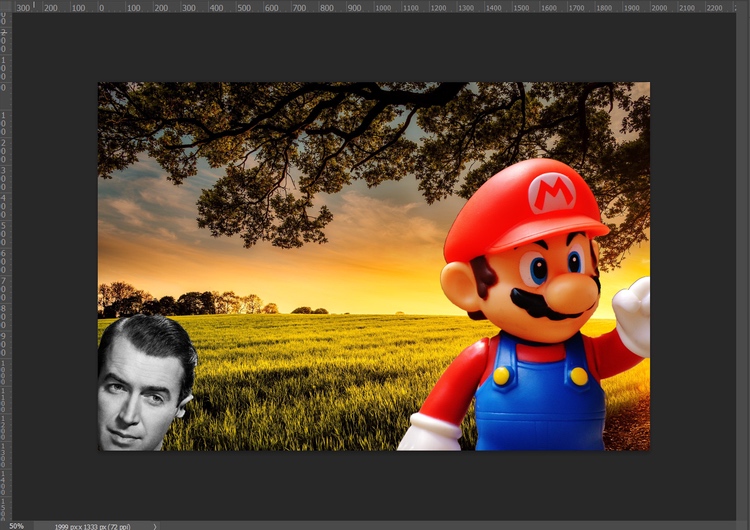Click the horizontal scrollbar beside the status info
Screen dimensions: 750x530
[x=450, y=526]
